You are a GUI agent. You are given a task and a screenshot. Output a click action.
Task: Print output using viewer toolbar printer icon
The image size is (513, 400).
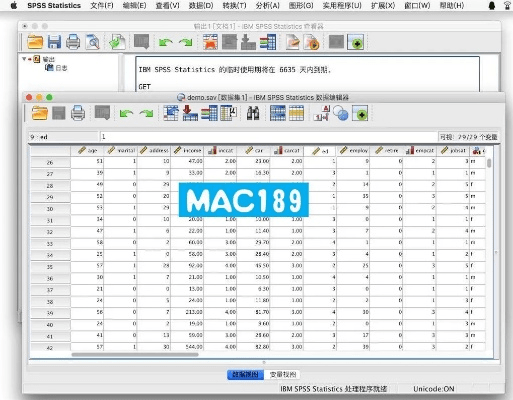click(73, 42)
